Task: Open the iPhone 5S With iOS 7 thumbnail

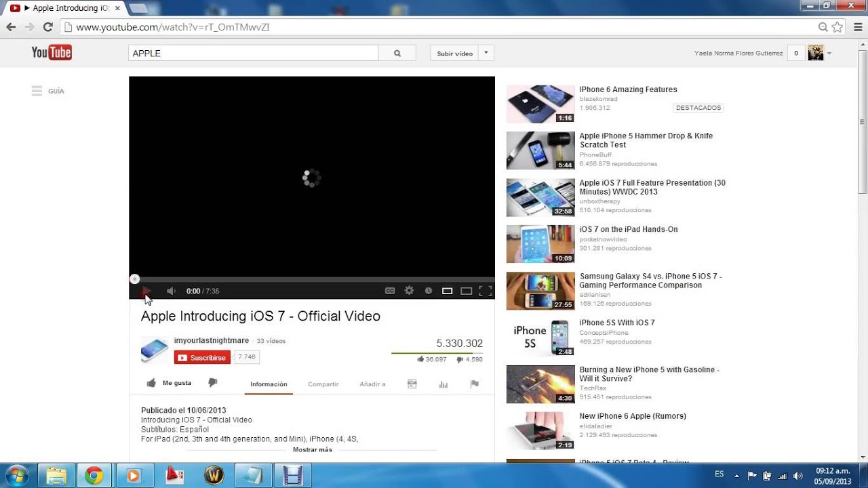Action: click(x=540, y=338)
